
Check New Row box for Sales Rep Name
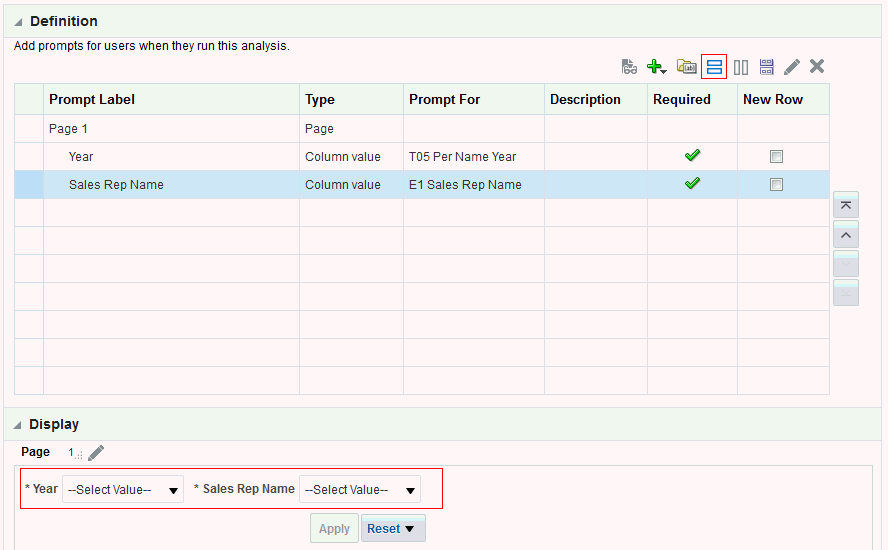pos(776,185)
